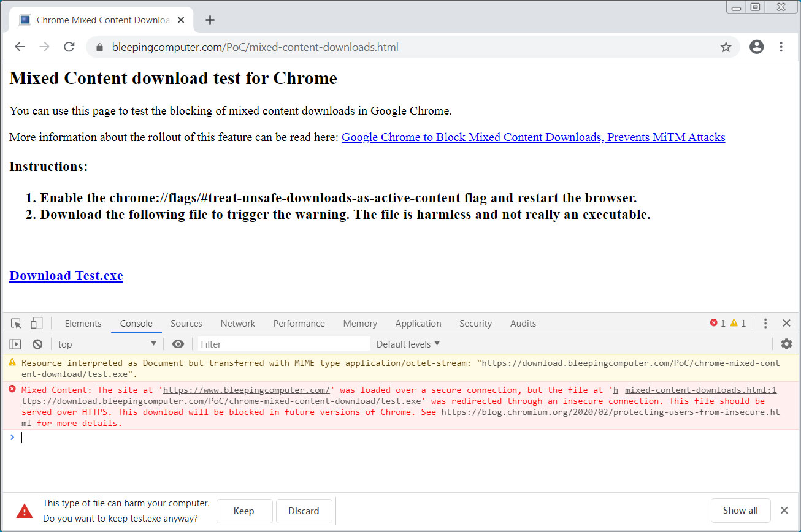Select the Console tab
This screenshot has width=801, height=532.
(x=136, y=324)
